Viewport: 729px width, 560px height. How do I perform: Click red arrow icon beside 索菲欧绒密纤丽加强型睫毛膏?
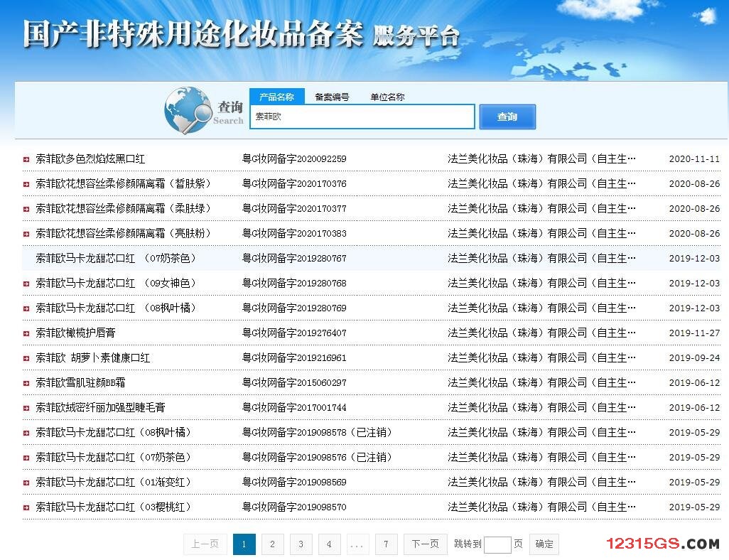pyautogui.click(x=26, y=408)
